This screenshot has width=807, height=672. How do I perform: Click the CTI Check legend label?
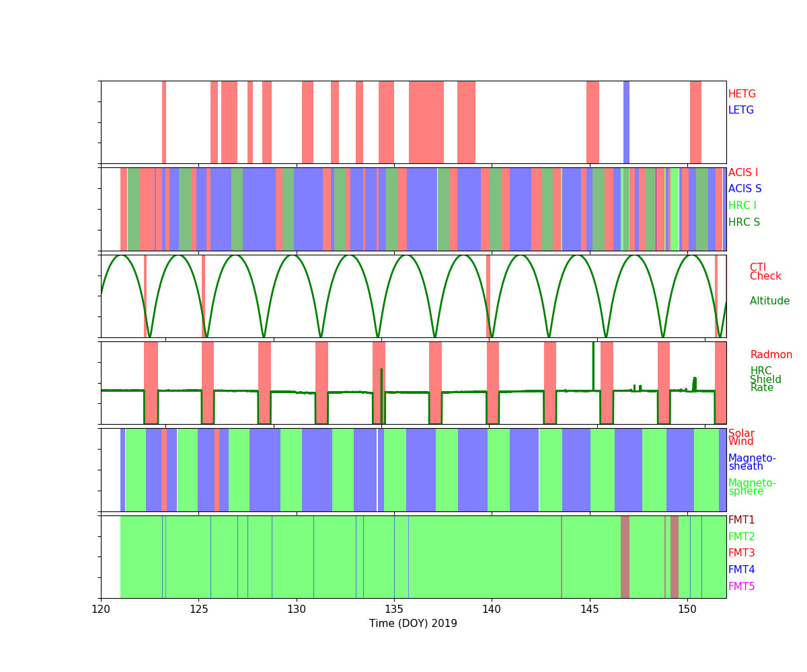coord(765,272)
